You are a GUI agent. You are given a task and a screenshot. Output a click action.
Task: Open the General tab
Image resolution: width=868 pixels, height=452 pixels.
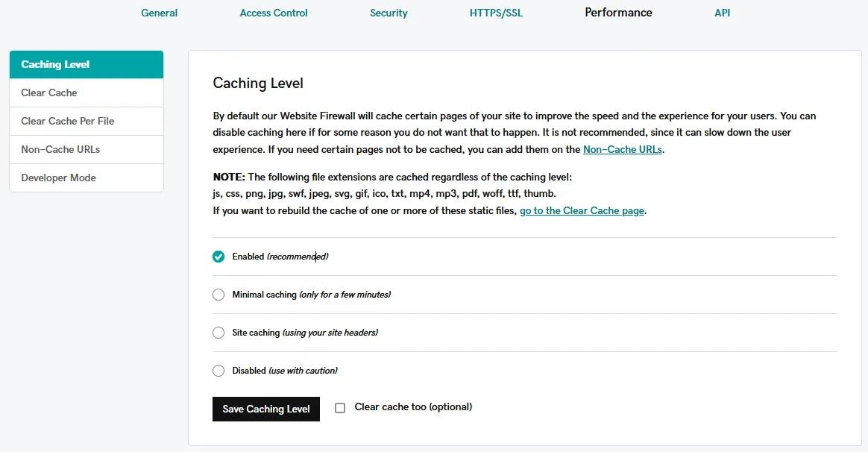pyautogui.click(x=159, y=13)
